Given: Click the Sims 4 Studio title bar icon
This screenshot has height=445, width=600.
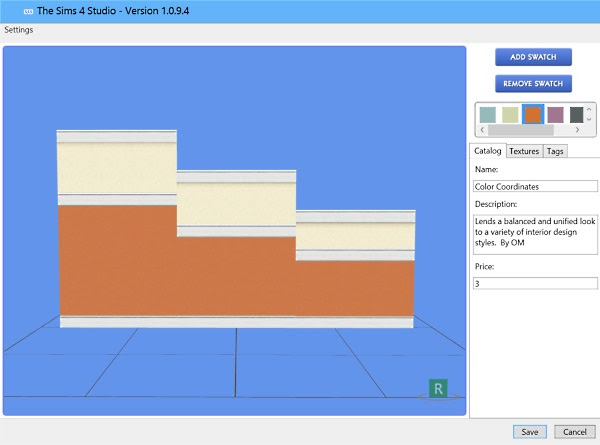Looking at the screenshot, I should pos(28,11).
